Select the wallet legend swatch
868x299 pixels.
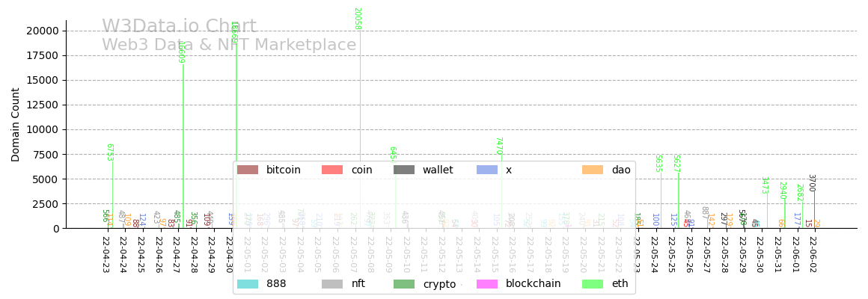pyautogui.click(x=404, y=170)
